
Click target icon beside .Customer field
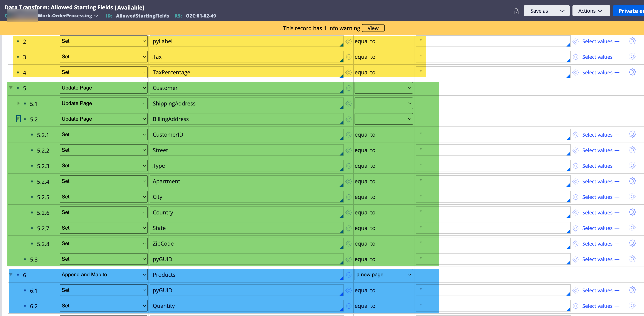pos(349,88)
